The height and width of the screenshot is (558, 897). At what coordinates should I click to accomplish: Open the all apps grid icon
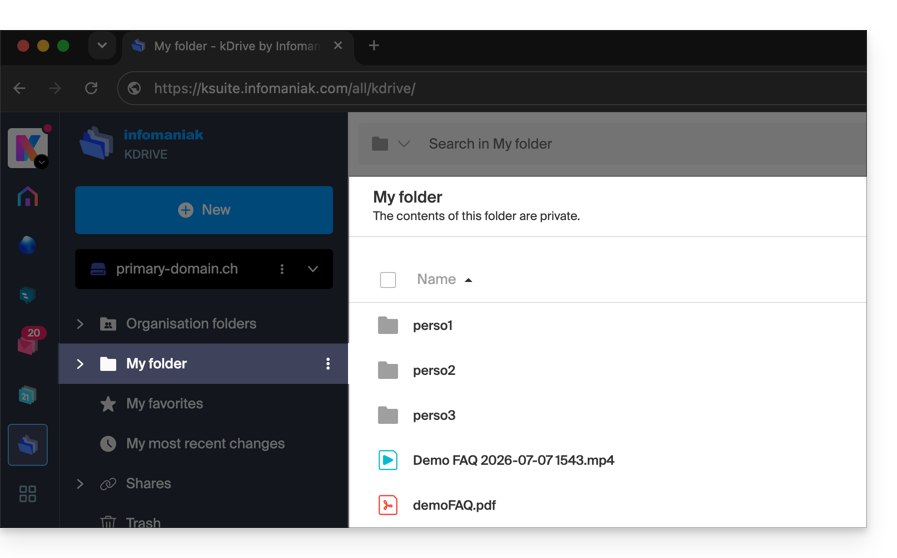[x=27, y=494]
